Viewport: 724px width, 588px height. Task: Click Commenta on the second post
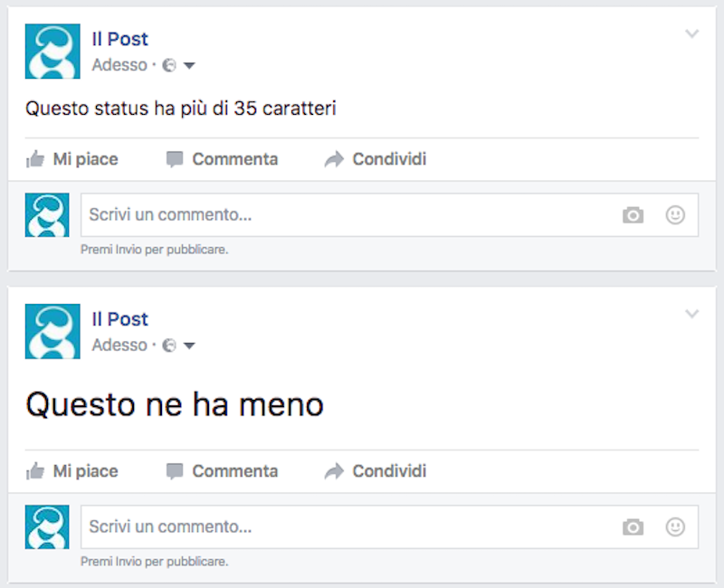pos(222,471)
